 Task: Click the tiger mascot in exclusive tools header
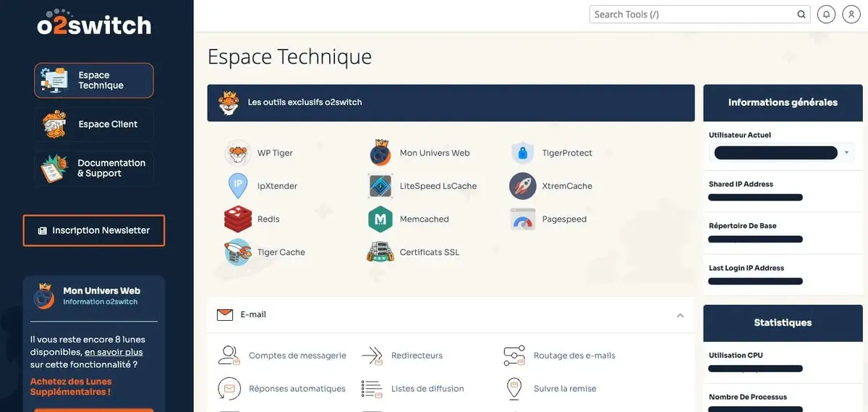click(x=229, y=103)
